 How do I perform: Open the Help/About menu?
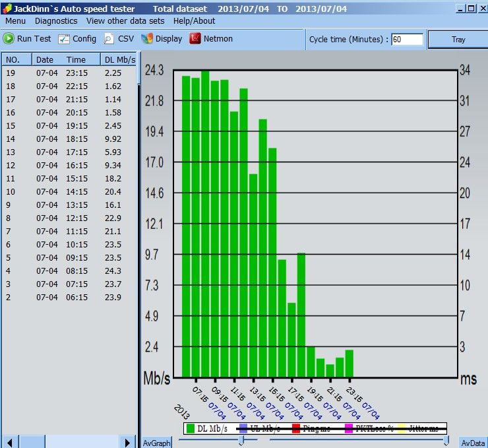pos(194,21)
